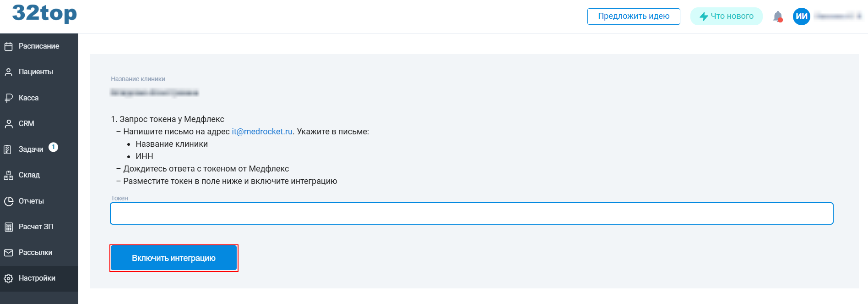Open Расписание menu item

coord(39,46)
